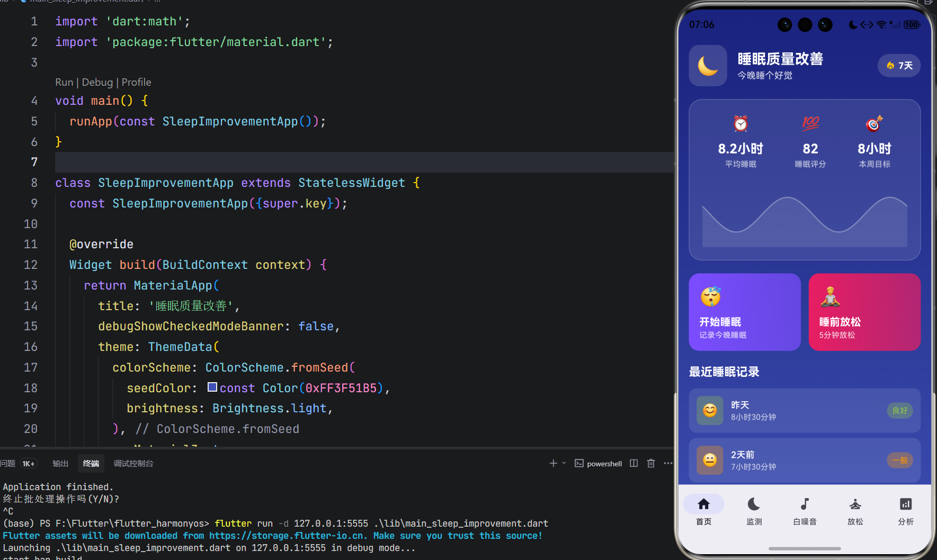Image resolution: width=937 pixels, height=560 pixels.
Task: Split the terminal pane
Action: 634,463
